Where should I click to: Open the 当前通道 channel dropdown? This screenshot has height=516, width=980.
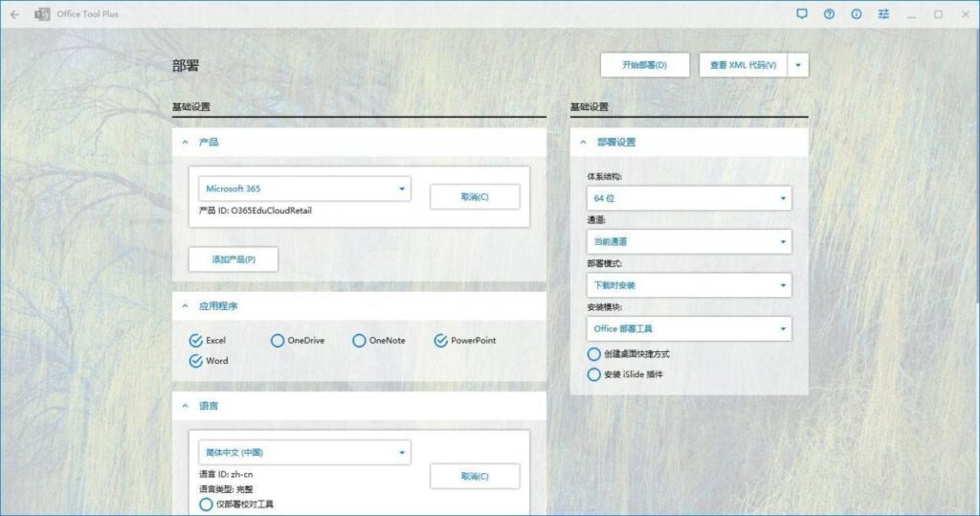[x=689, y=241]
